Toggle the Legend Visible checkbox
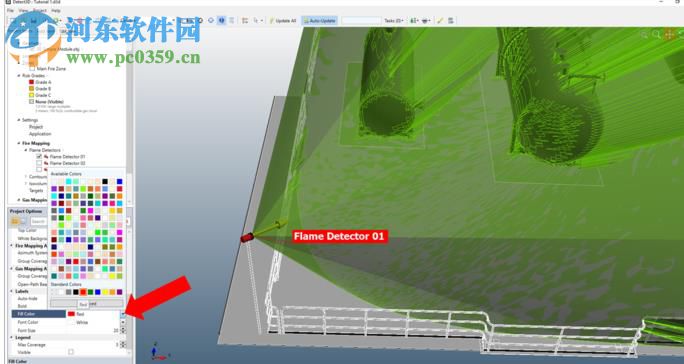This screenshot has width=684, height=364. click(x=71, y=352)
